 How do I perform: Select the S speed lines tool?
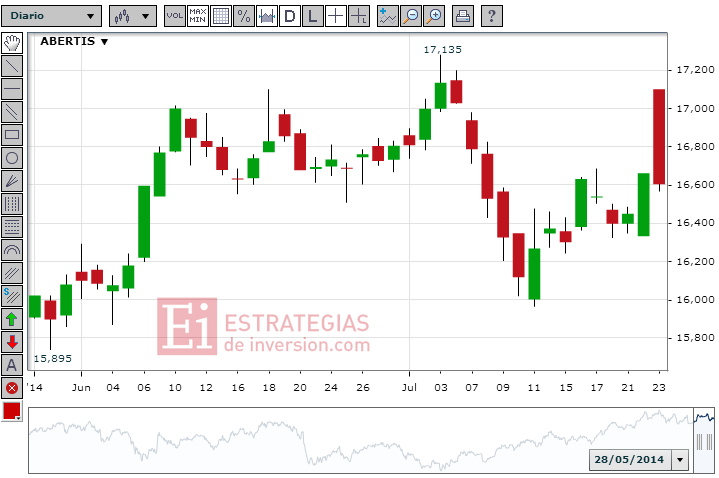click(x=12, y=296)
